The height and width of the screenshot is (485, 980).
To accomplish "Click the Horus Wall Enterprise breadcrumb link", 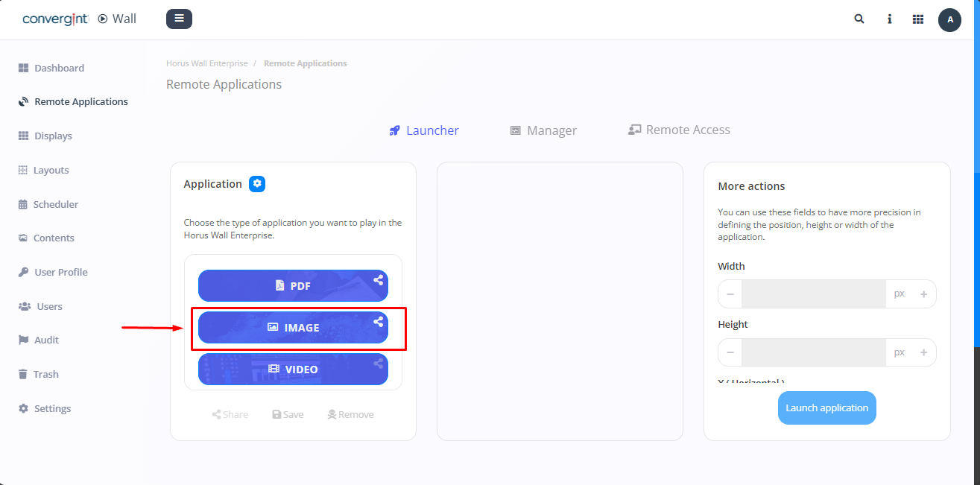I will 207,63.
